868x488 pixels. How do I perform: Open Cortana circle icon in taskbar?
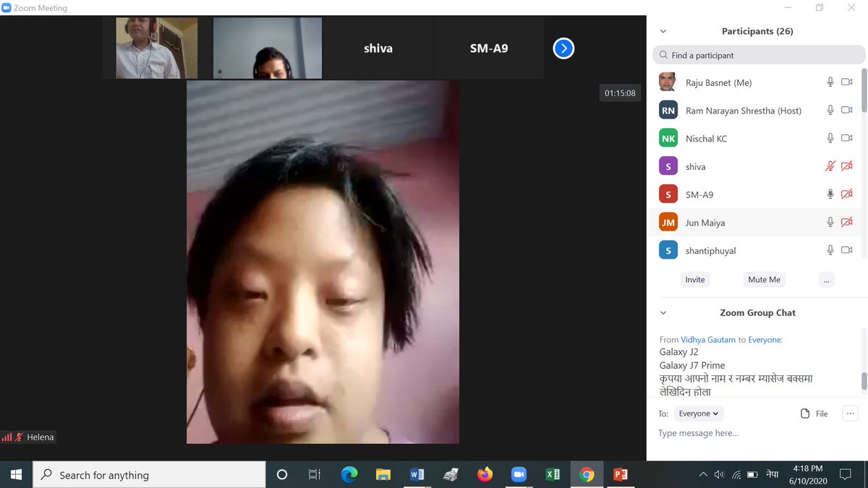click(x=282, y=474)
